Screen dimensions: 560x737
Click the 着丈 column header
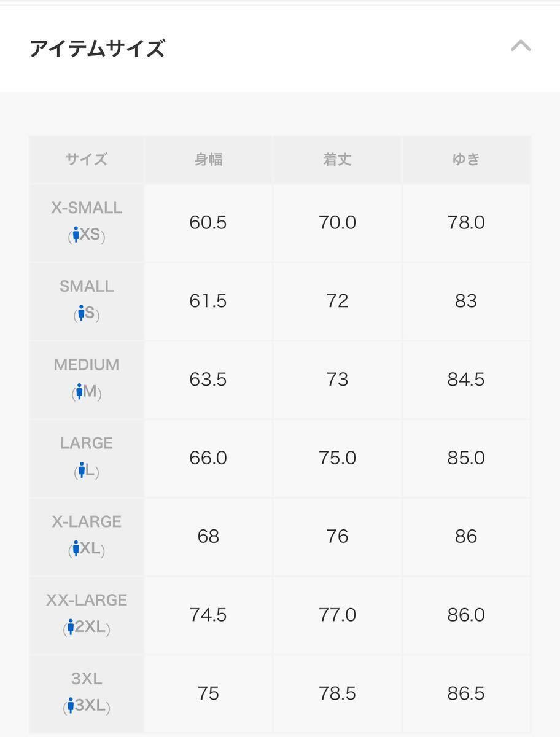point(337,160)
